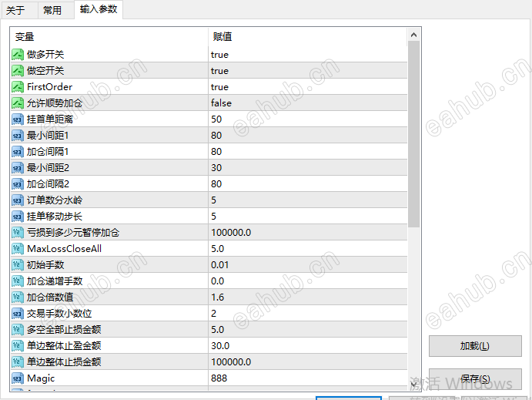
Task: Click the double icon beside 加仓递增手数
Action: tap(18, 281)
